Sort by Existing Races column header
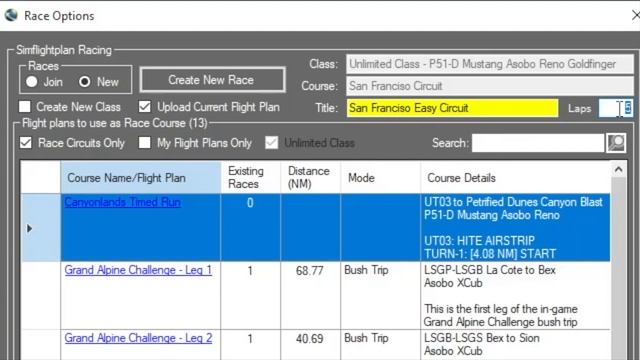 (x=251, y=178)
